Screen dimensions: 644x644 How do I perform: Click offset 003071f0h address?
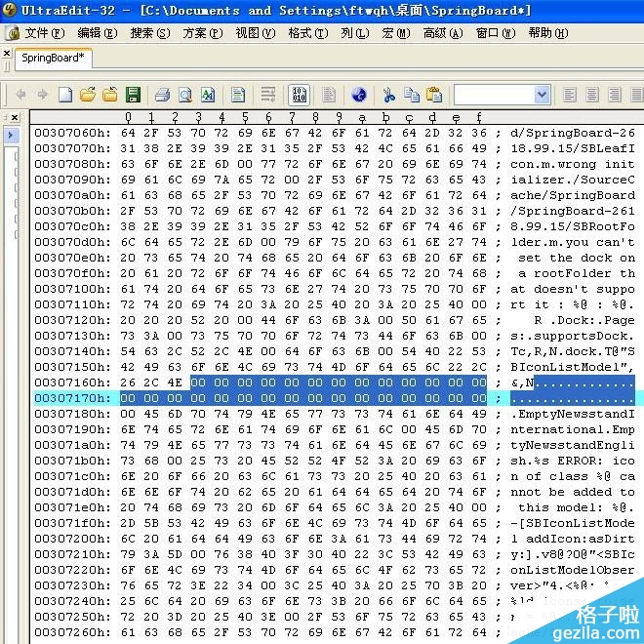[x=72, y=523]
